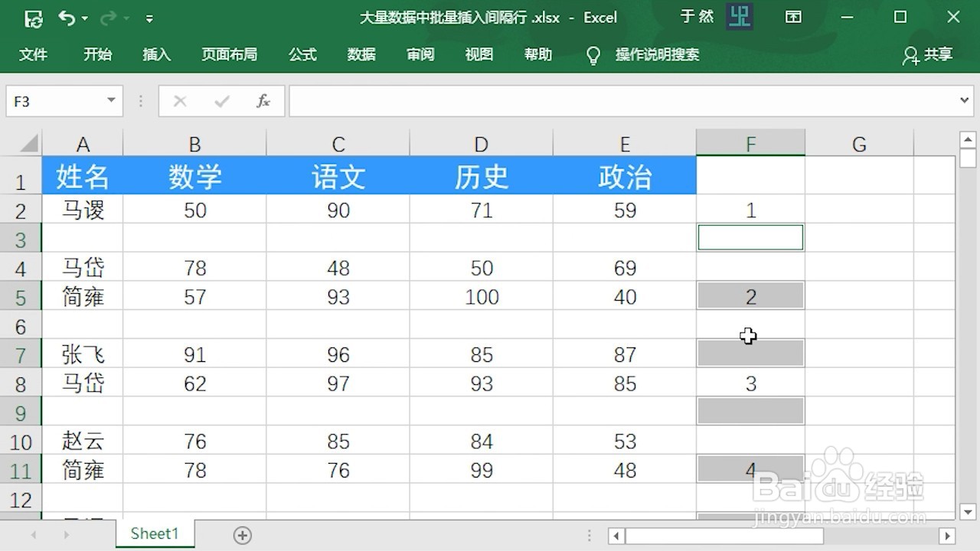Click the lightbulb Tell Me icon
Image resolution: width=980 pixels, height=551 pixels.
pyautogui.click(x=593, y=55)
